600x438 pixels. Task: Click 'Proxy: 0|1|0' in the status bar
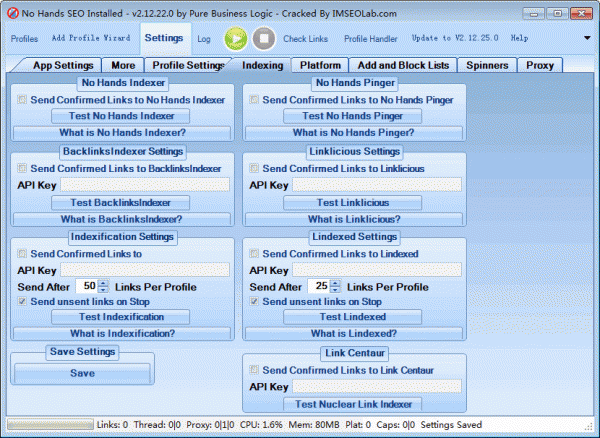[x=210, y=425]
